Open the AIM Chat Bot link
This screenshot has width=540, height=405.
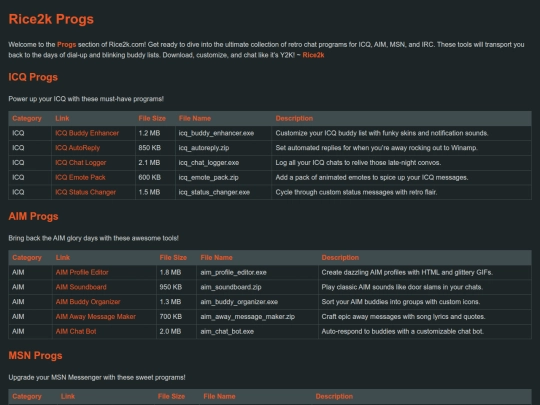click(x=76, y=331)
